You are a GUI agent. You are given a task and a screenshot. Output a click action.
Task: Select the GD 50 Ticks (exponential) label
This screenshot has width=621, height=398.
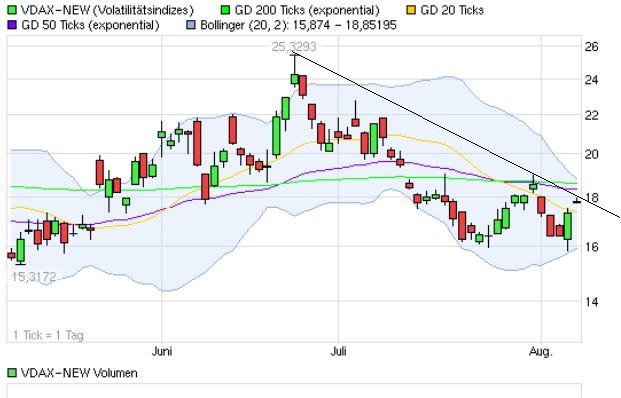(x=90, y=25)
